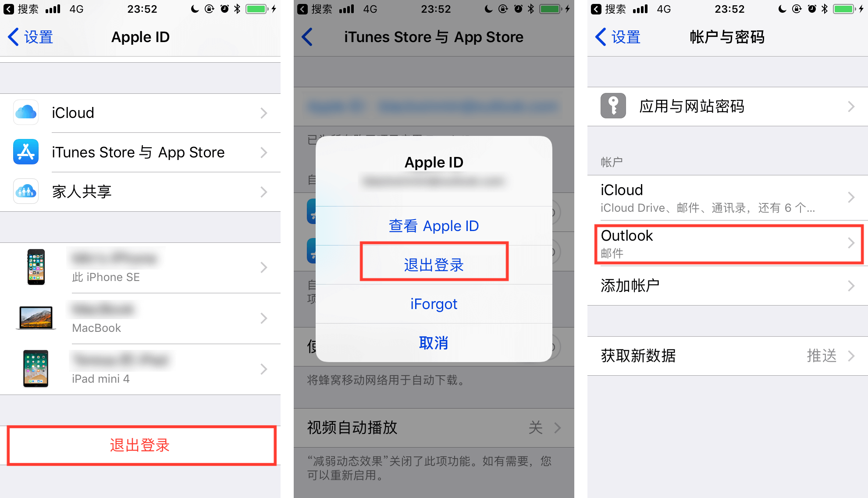Image resolution: width=868 pixels, height=498 pixels.
Task: Tap the key icon for passwords
Action: [x=613, y=106]
